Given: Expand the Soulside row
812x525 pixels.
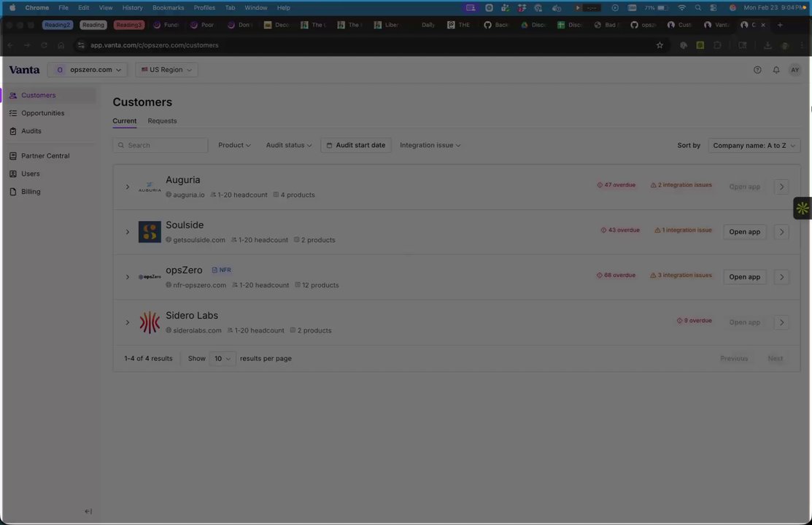Looking at the screenshot, I should pos(128,232).
